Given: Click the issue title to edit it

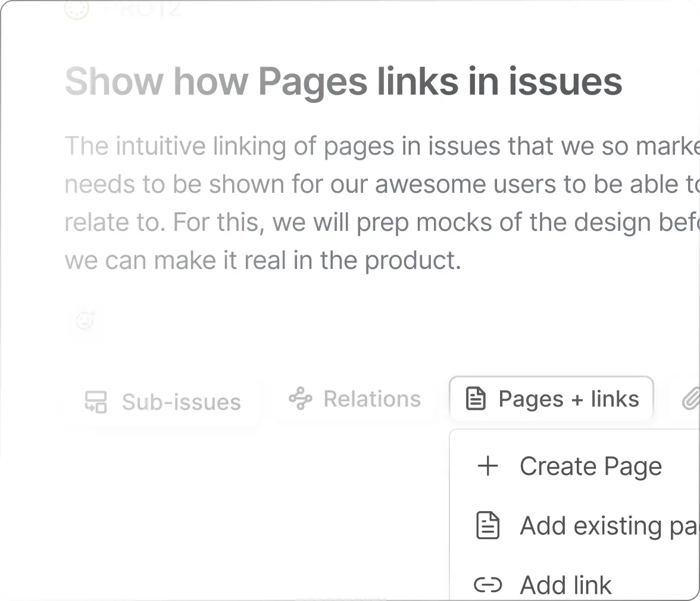Looking at the screenshot, I should click(x=344, y=82).
